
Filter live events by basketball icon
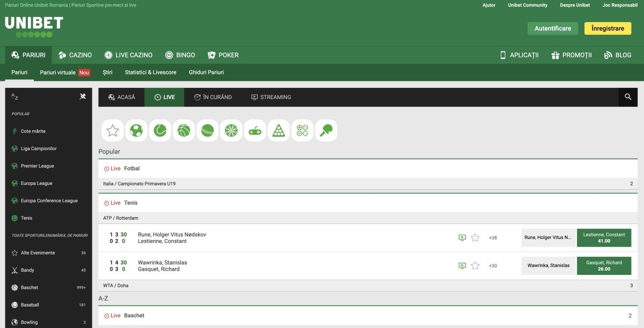pyautogui.click(x=184, y=130)
